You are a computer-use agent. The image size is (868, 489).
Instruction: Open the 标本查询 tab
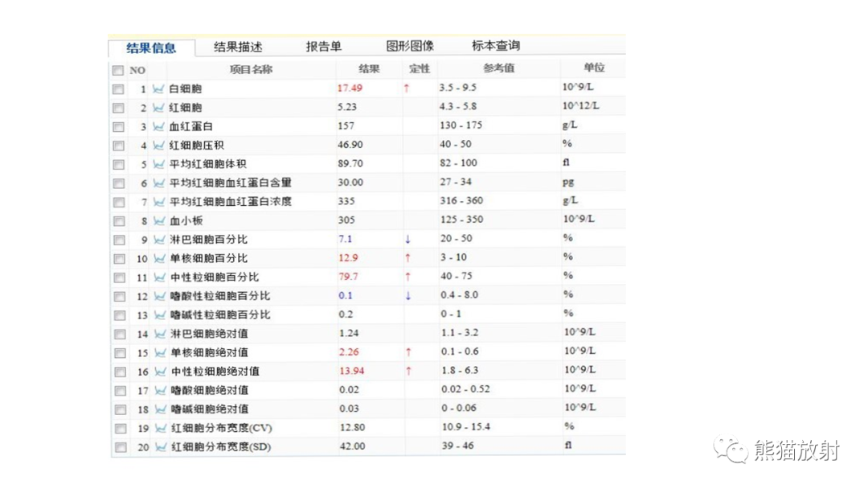tap(495, 45)
